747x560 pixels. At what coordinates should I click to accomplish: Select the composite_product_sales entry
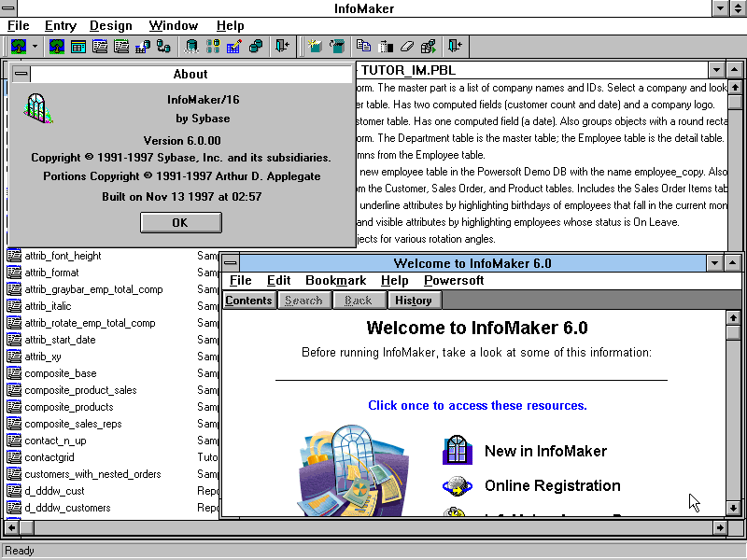click(80, 390)
